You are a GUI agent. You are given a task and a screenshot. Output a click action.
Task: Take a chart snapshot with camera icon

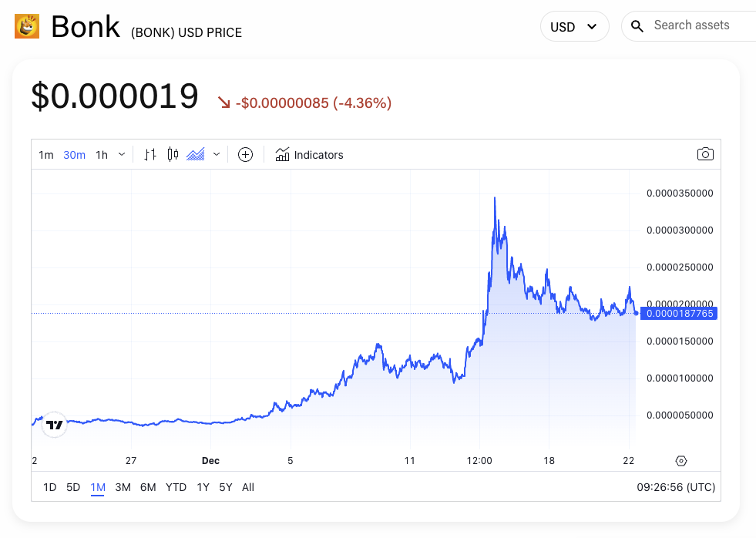click(705, 154)
